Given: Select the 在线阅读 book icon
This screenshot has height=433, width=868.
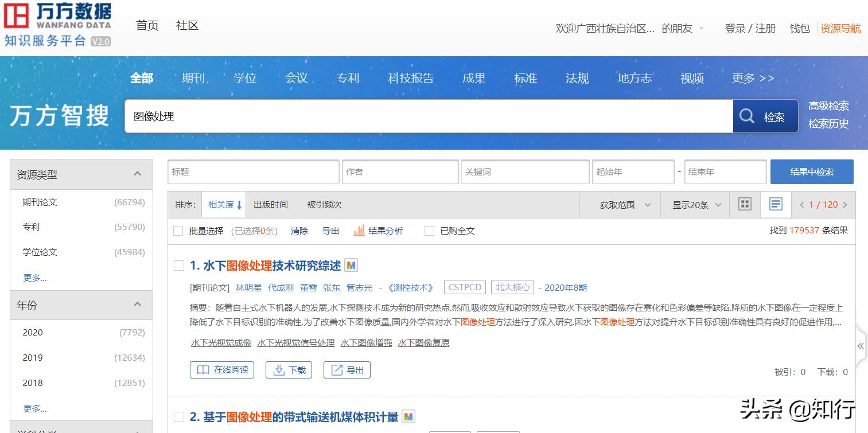Looking at the screenshot, I should coord(204,369).
